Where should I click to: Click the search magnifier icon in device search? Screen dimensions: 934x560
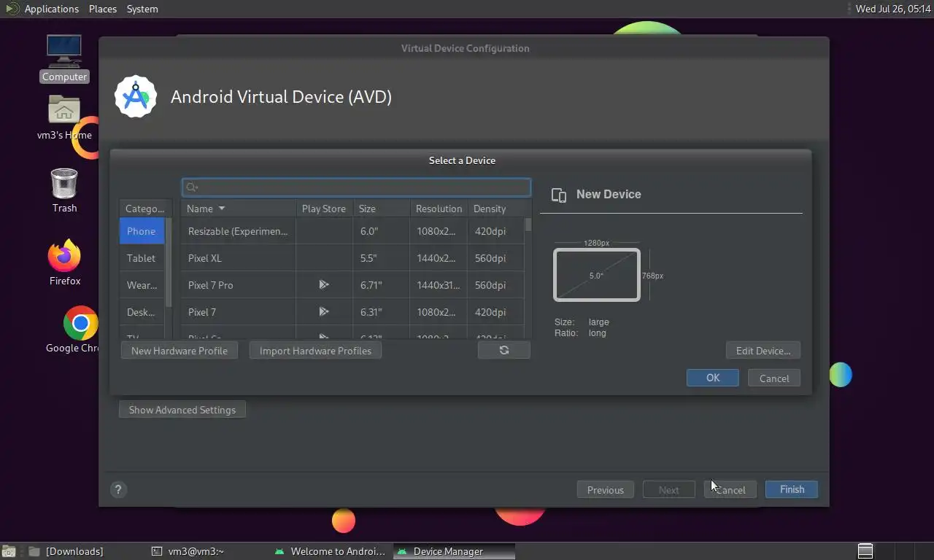pos(192,187)
